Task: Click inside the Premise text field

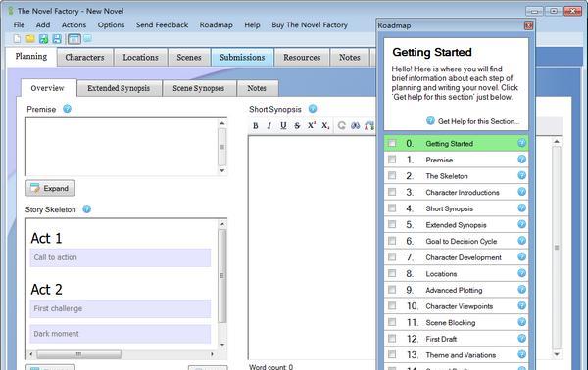Action: (x=122, y=147)
